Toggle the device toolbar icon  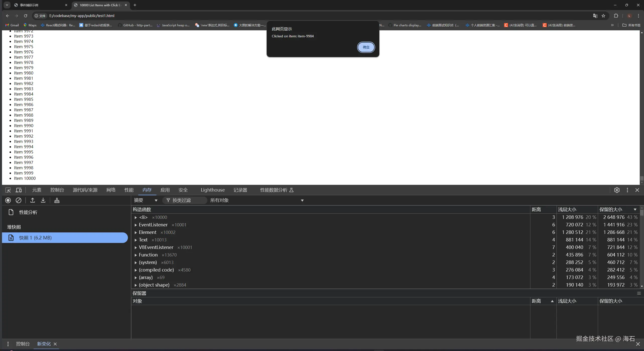[x=19, y=190]
